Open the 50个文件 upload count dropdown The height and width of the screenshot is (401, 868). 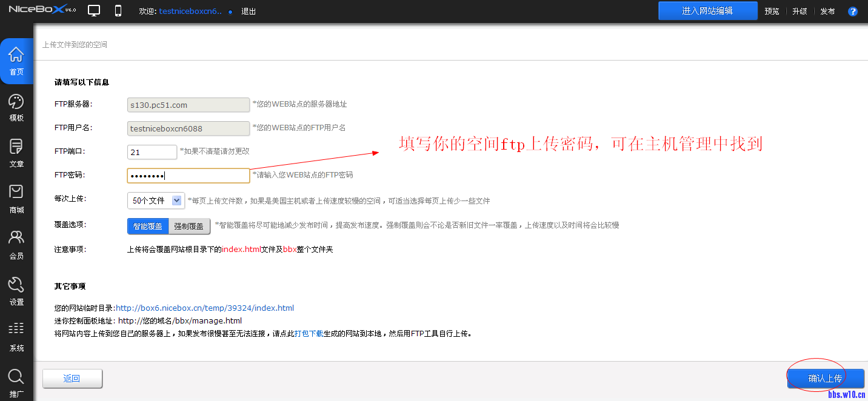pos(155,200)
